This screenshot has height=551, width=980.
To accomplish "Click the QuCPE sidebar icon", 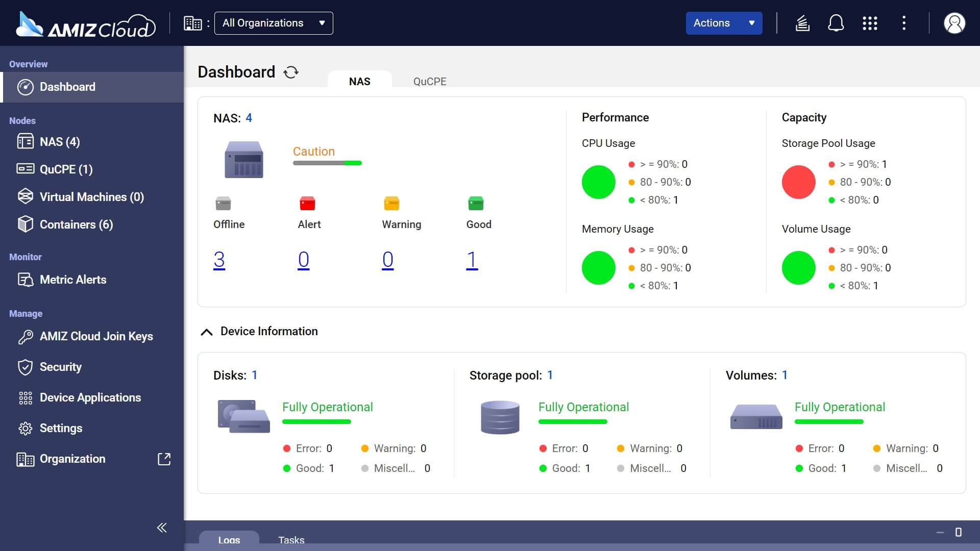I will pos(25,169).
